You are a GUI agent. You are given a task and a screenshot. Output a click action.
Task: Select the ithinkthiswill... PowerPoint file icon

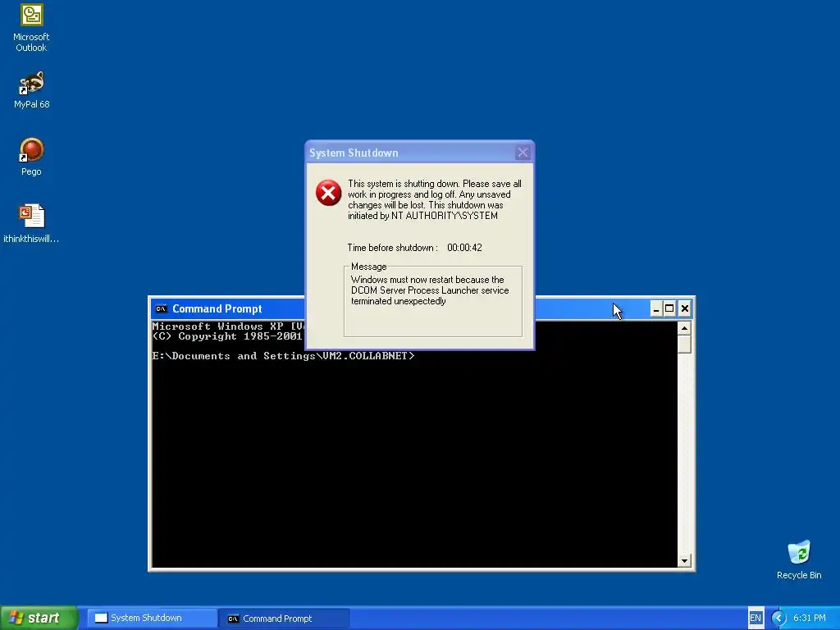tap(31, 223)
